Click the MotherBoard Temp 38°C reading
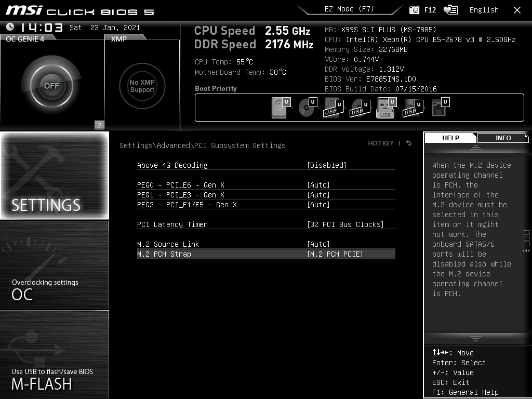Screen dimensions: 532x399 point(240,72)
